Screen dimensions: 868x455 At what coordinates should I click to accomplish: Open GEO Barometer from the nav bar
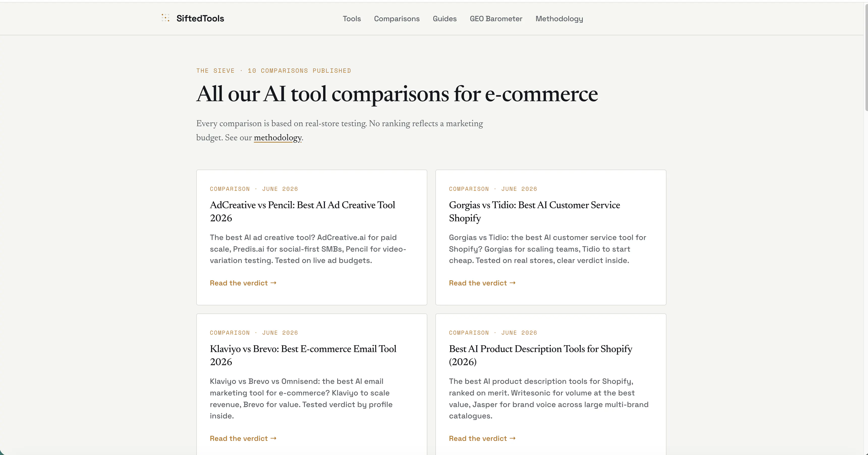coord(496,19)
